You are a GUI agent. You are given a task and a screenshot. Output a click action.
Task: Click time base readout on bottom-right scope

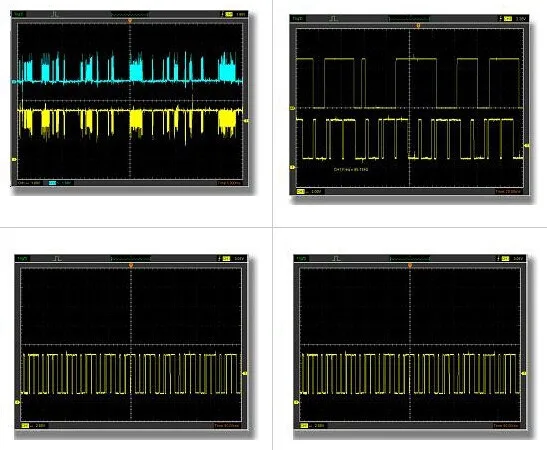[x=506, y=426]
